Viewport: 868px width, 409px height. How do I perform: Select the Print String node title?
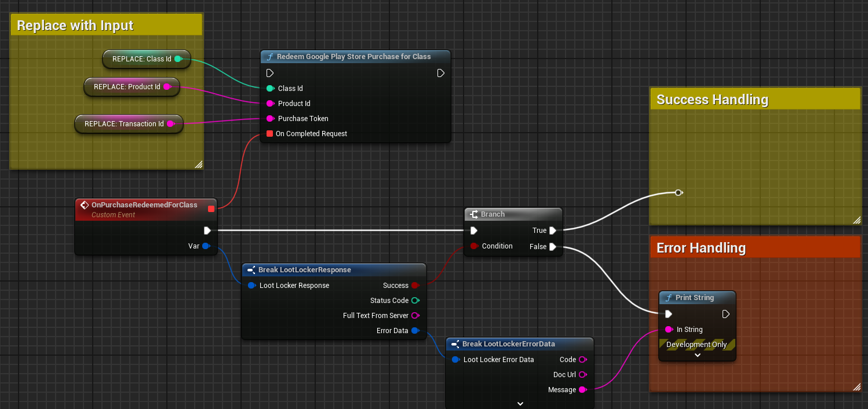click(x=695, y=298)
